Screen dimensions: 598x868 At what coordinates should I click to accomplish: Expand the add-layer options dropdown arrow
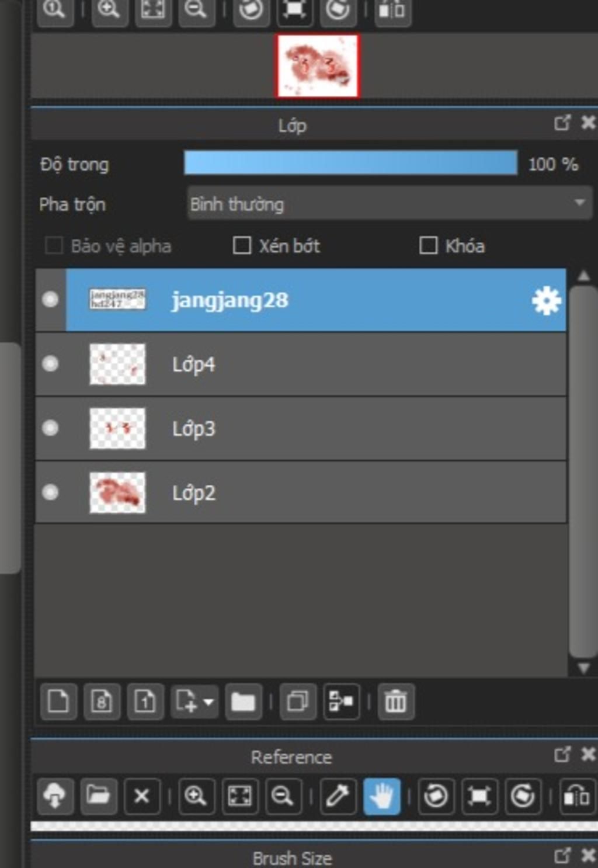click(x=209, y=702)
